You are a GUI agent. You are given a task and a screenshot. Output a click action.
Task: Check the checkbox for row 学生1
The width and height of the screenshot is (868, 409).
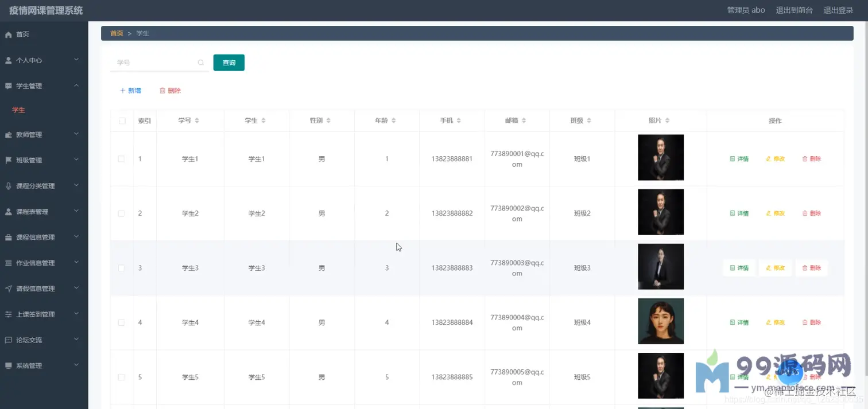pos(121,159)
